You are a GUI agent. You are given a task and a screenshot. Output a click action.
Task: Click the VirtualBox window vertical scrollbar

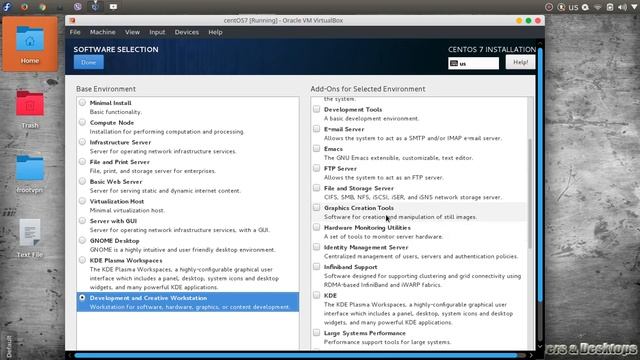tap(540, 176)
